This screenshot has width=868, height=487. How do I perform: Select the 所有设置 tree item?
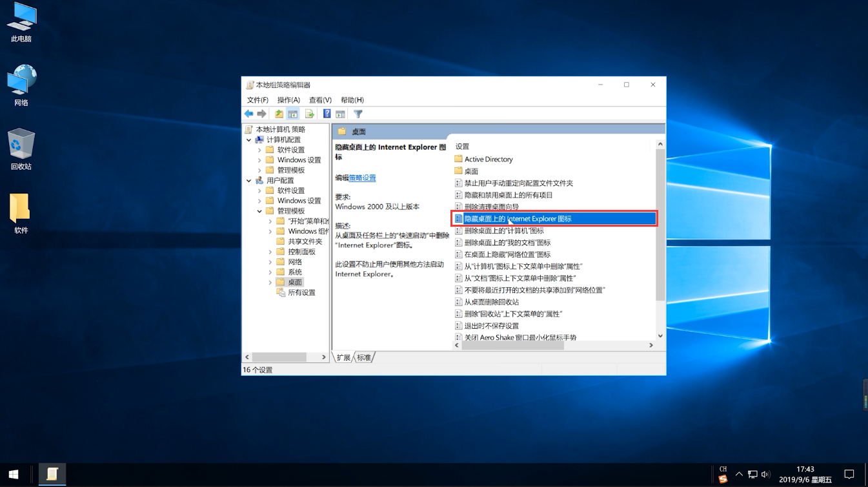(296, 293)
